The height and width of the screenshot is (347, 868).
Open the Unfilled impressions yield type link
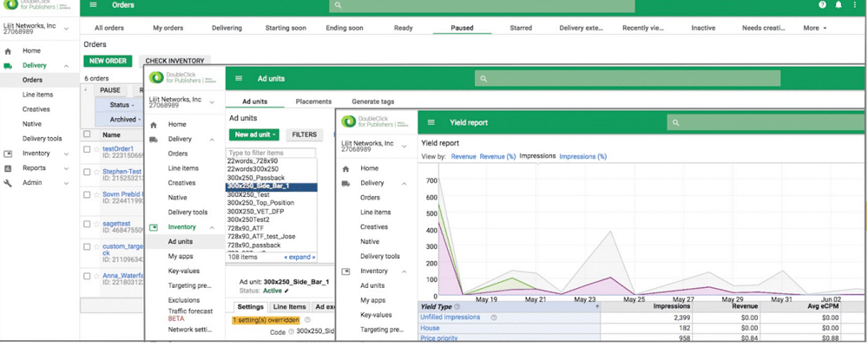pos(450,318)
